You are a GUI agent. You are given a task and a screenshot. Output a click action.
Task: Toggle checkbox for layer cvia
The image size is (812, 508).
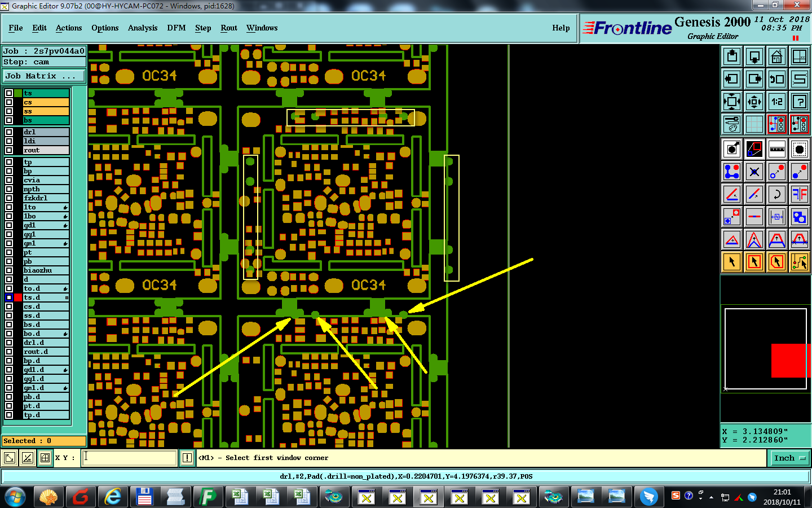(9, 180)
